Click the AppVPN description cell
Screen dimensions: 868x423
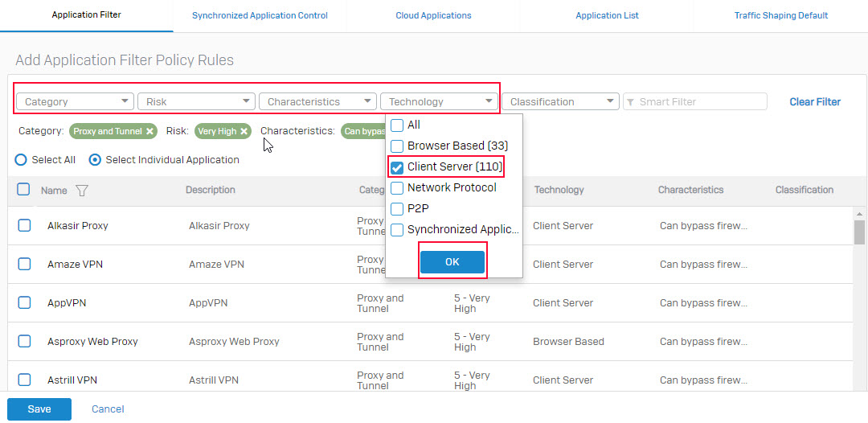click(x=208, y=303)
